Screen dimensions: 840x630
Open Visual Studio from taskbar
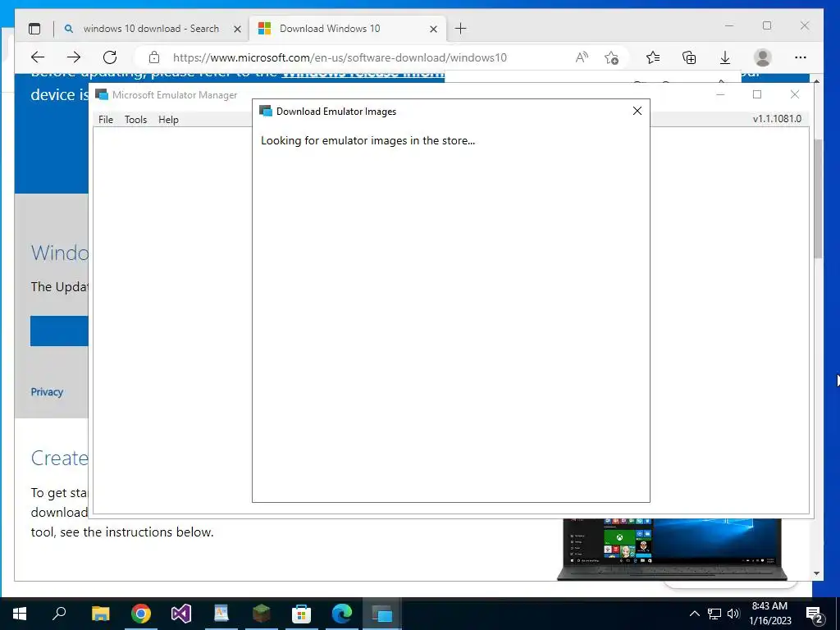point(181,614)
